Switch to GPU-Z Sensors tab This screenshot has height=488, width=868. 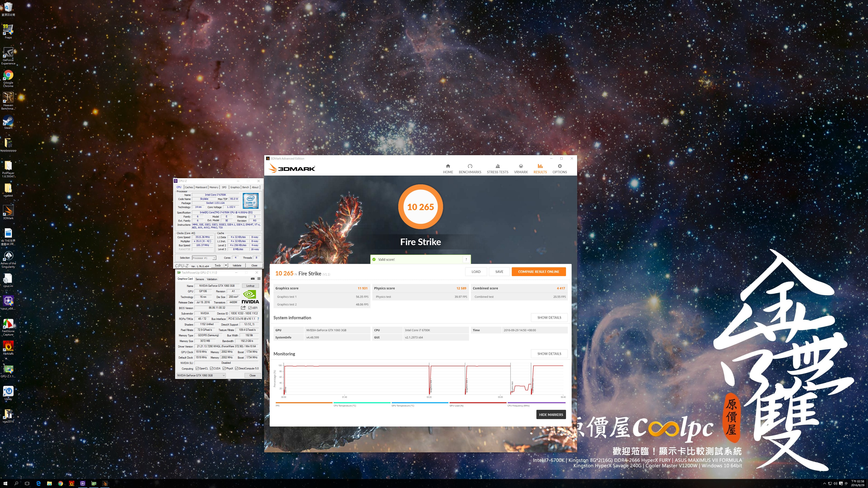199,279
